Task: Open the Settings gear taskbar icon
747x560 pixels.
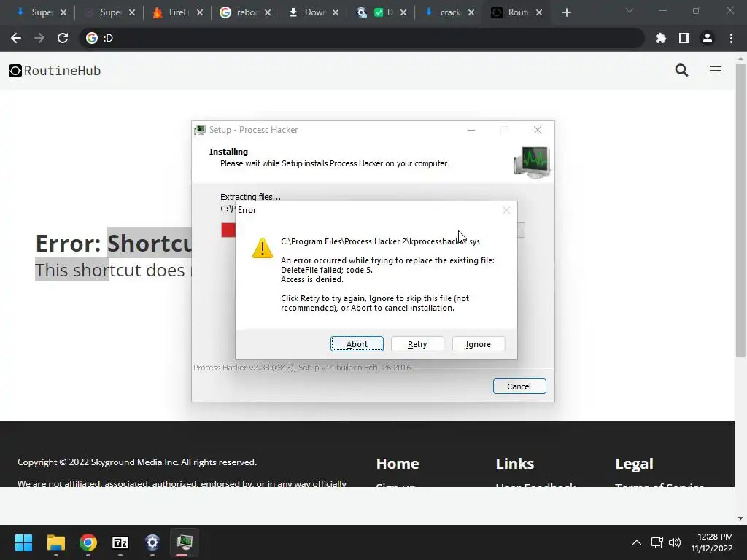Action: click(152, 542)
